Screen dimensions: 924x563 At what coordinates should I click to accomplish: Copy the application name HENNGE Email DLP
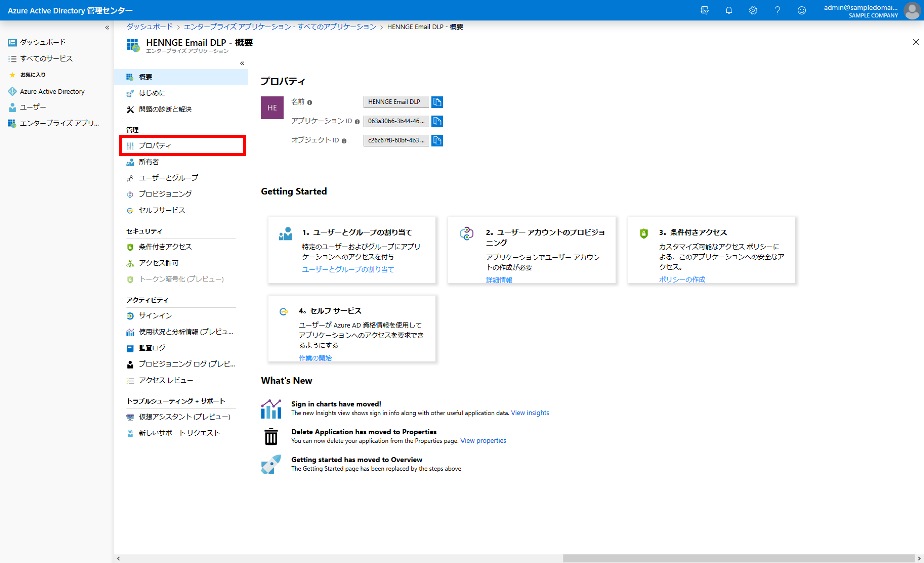coord(437,102)
